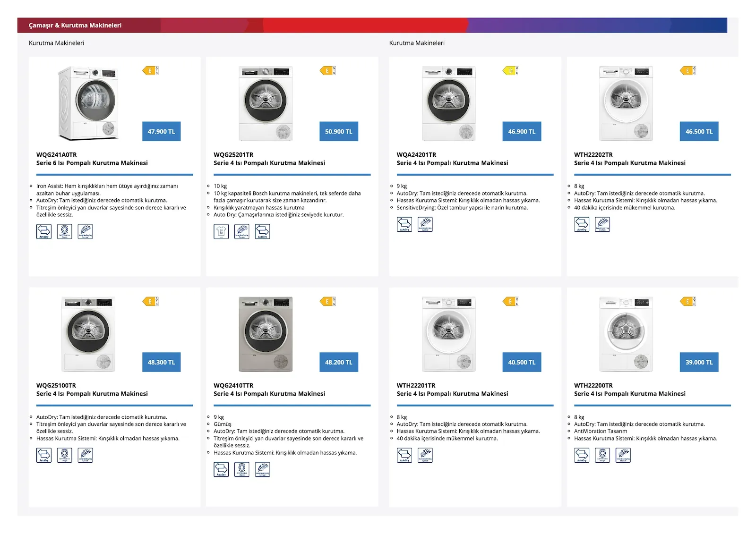Click the AutoDry icon under WQA24201TR
Image resolution: width=756 pixels, height=534 pixels.
[404, 224]
